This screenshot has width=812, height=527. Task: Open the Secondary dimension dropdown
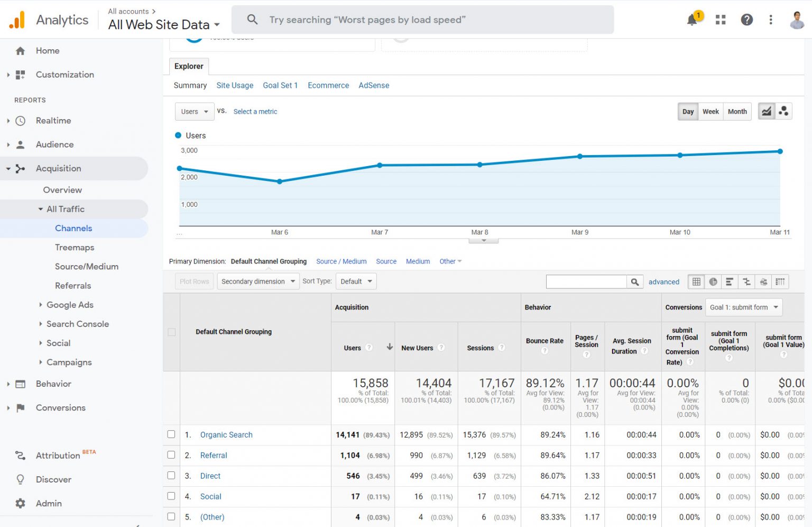[x=257, y=281]
